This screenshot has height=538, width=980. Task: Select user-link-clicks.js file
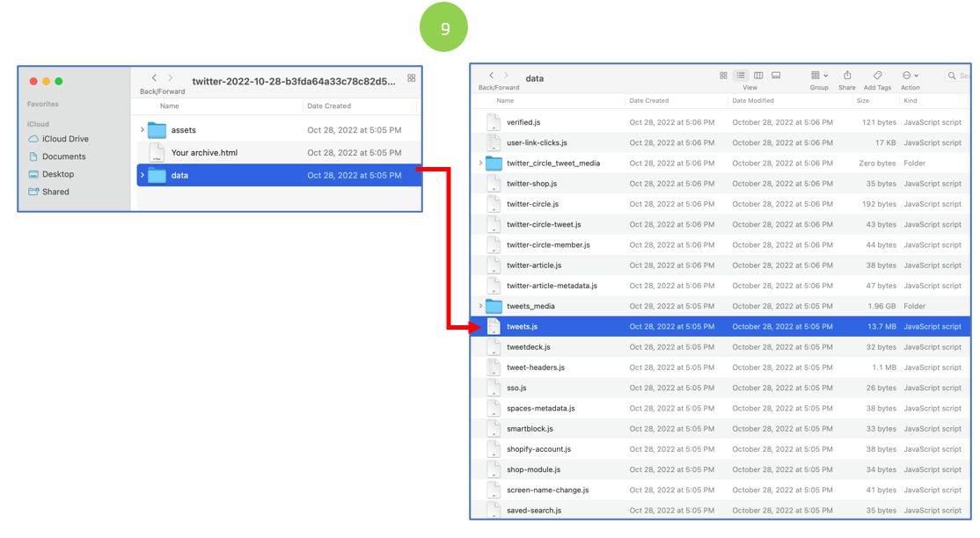(x=720, y=142)
